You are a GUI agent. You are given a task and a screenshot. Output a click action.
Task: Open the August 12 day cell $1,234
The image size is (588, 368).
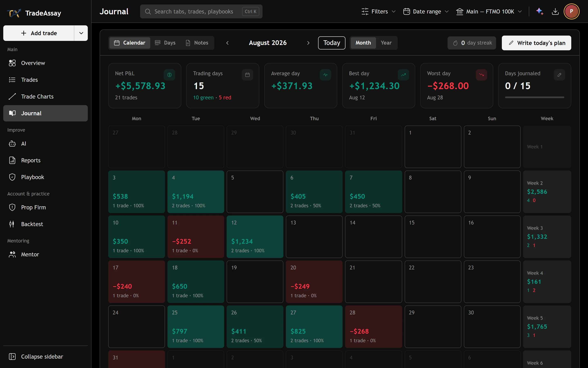pos(255,237)
